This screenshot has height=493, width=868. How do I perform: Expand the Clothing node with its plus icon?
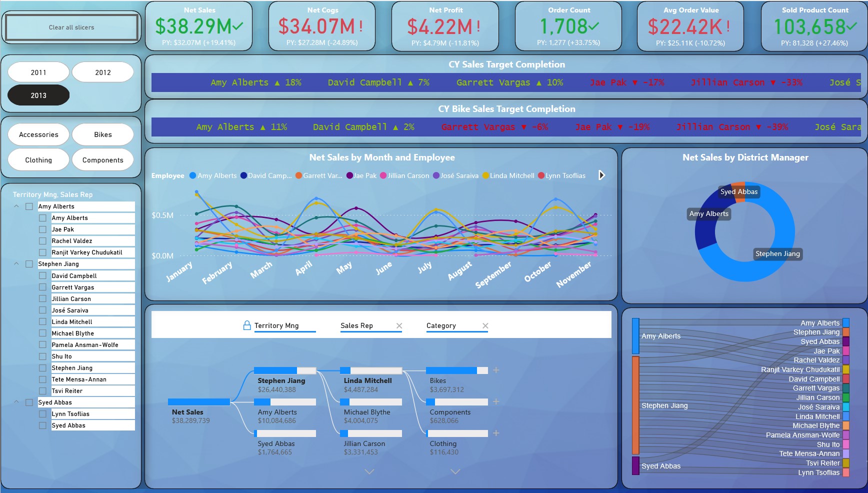495,433
